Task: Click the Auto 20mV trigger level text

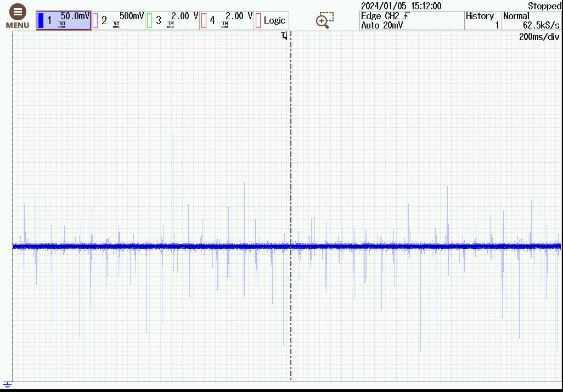Action: pos(381,25)
